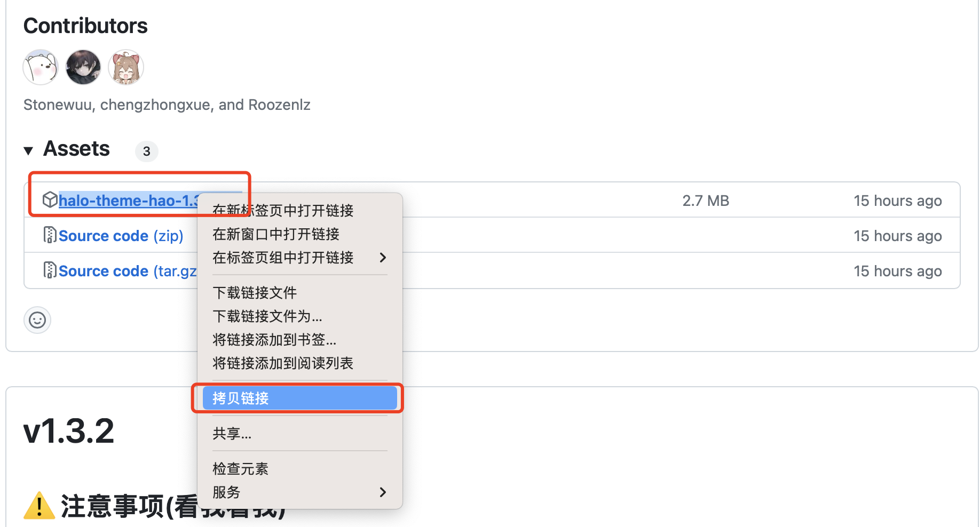Click the Source code (zip) link
Screen dimensions: 980x527
click(x=121, y=236)
